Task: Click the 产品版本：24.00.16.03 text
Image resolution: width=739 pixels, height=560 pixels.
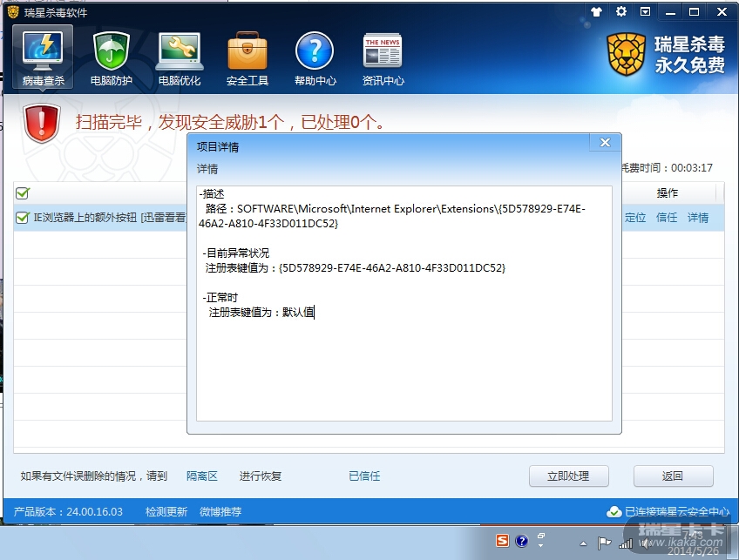Action: pyautogui.click(x=68, y=511)
